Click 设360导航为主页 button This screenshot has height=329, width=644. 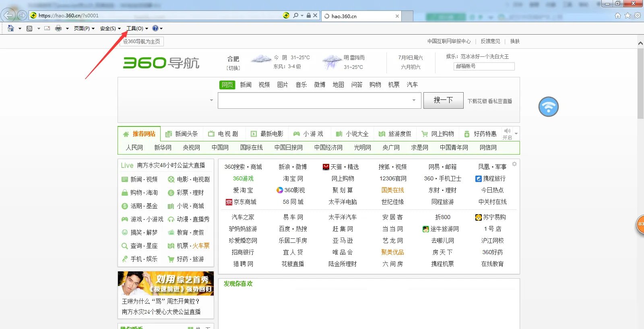141,41
